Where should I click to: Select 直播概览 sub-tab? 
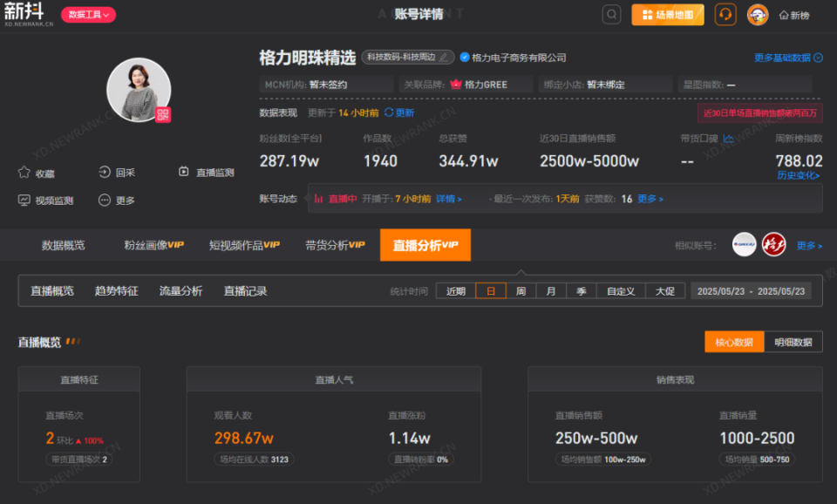click(51, 291)
